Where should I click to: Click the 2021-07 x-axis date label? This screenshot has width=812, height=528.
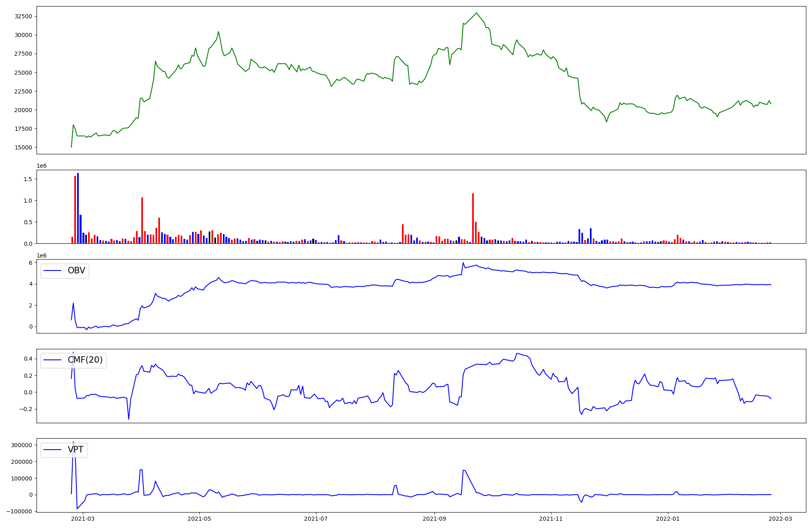point(316,519)
